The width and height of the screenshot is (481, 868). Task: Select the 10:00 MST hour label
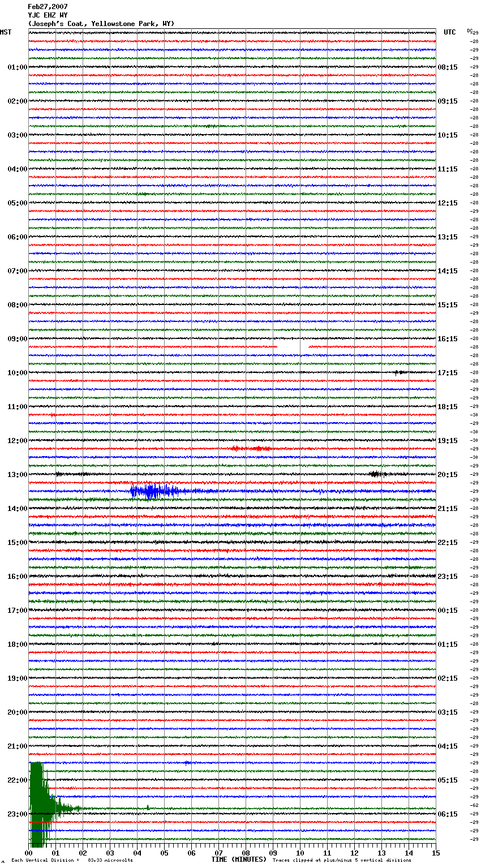[x=18, y=373]
